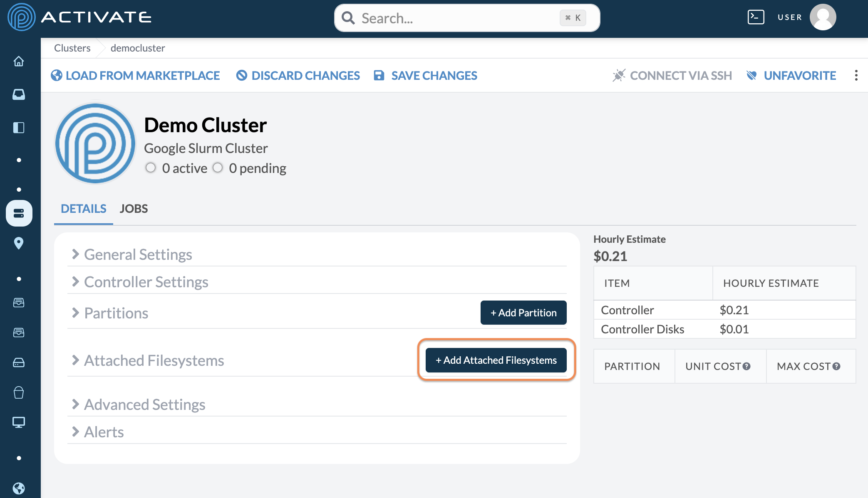Select the highlighted clusters server icon in sidebar
The width and height of the screenshot is (868, 498).
pos(19,213)
